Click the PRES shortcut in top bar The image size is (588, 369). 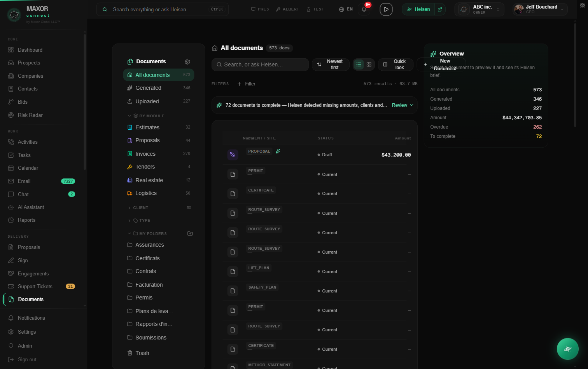coord(260,9)
